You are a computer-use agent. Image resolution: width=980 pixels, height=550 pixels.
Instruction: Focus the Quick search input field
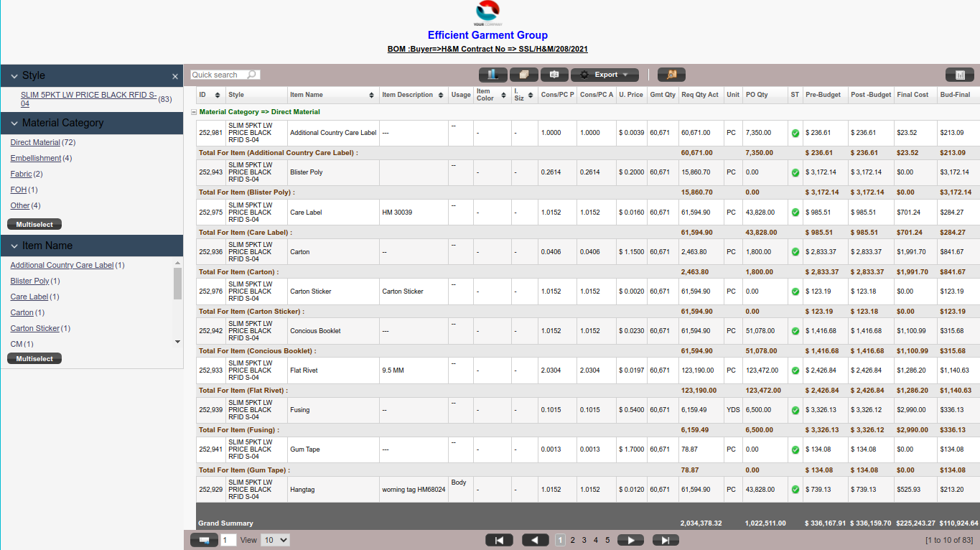pos(218,75)
